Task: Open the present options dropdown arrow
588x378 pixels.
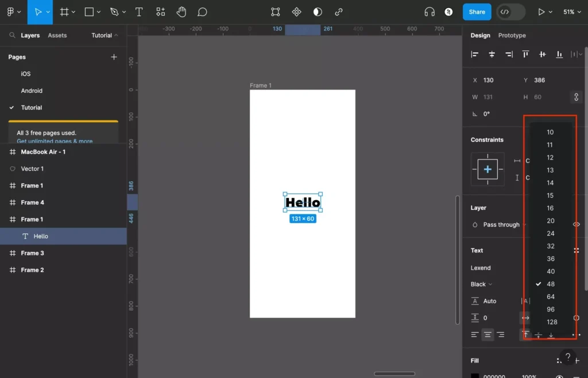Action: [550, 12]
